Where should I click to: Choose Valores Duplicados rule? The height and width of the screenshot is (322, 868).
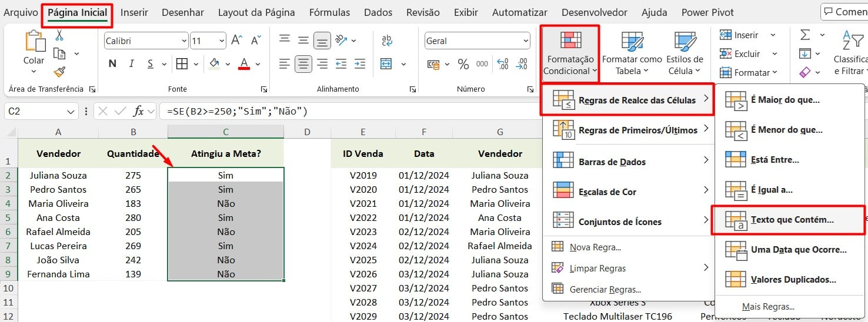pos(789,280)
